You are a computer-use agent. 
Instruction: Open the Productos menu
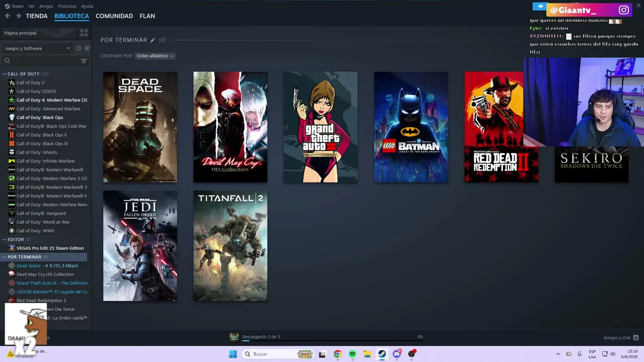[67, 6]
